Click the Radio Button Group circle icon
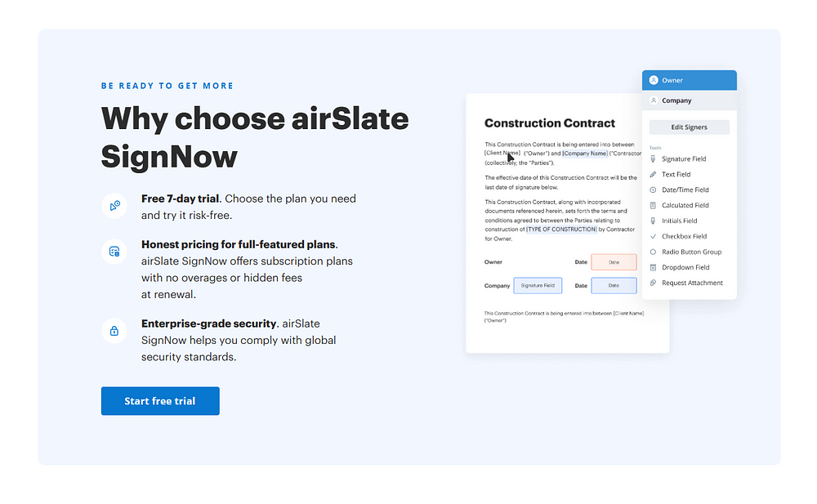 point(653,252)
